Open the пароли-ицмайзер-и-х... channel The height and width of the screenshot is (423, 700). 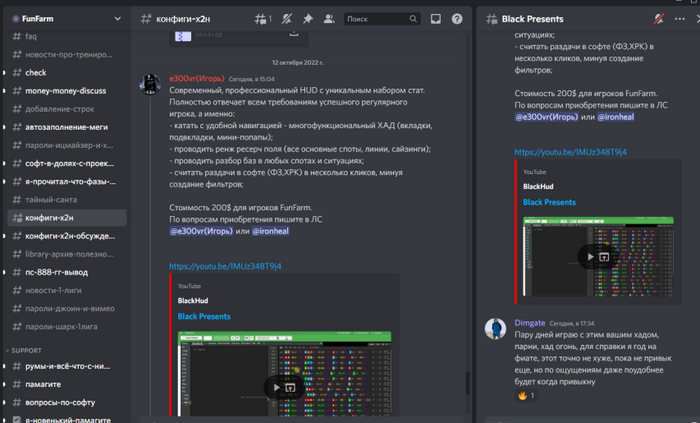coord(67,145)
